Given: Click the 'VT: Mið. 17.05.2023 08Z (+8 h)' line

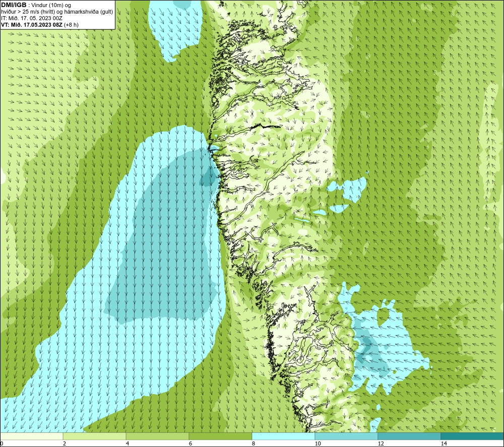Looking at the screenshot, I should (39, 25).
